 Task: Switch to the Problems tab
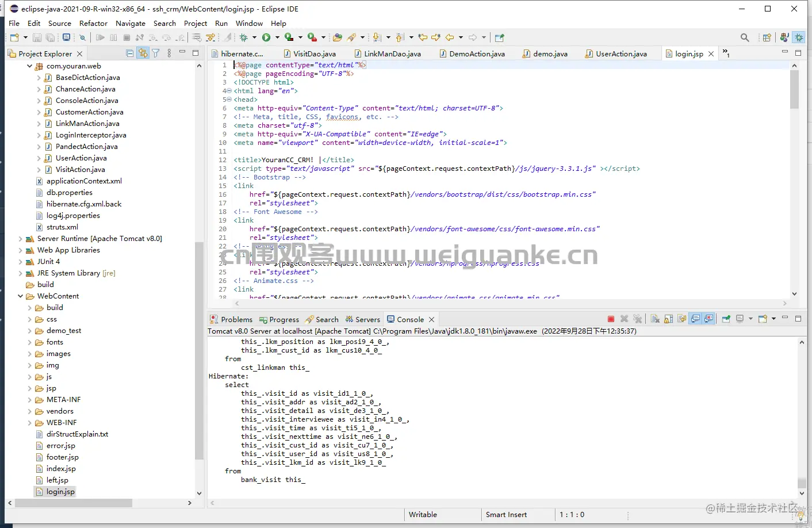pos(231,319)
